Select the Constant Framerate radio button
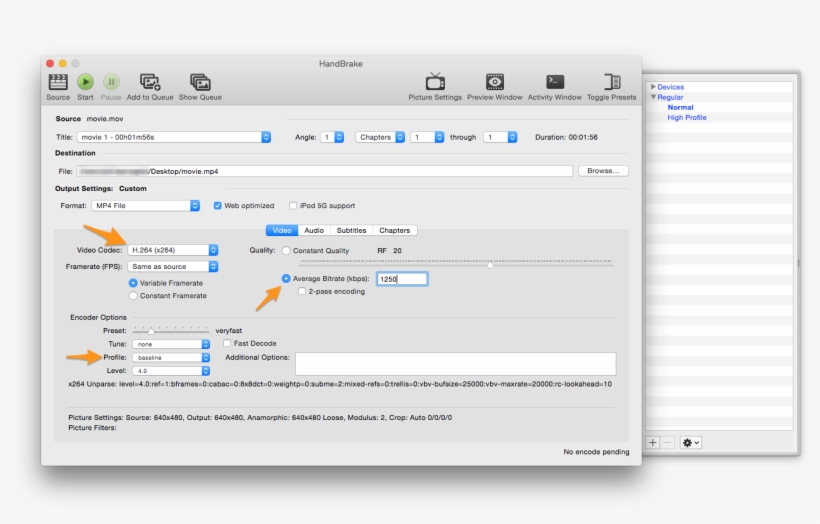Screen dimensions: 820x524 [133, 295]
